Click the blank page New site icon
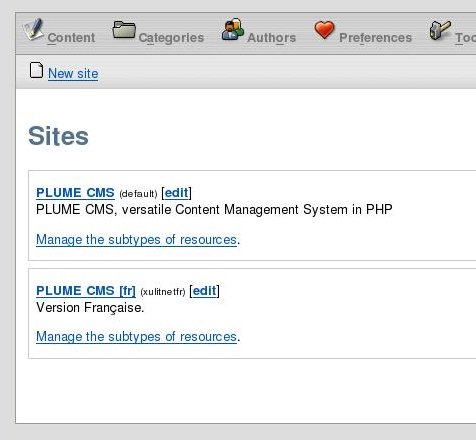This screenshot has width=476, height=440. pyautogui.click(x=36, y=70)
